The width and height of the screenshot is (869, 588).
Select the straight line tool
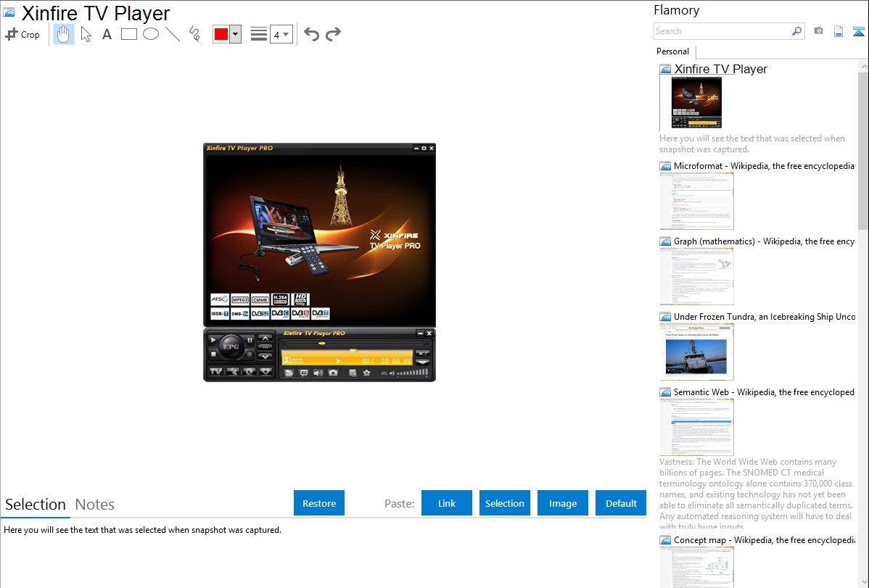click(173, 34)
